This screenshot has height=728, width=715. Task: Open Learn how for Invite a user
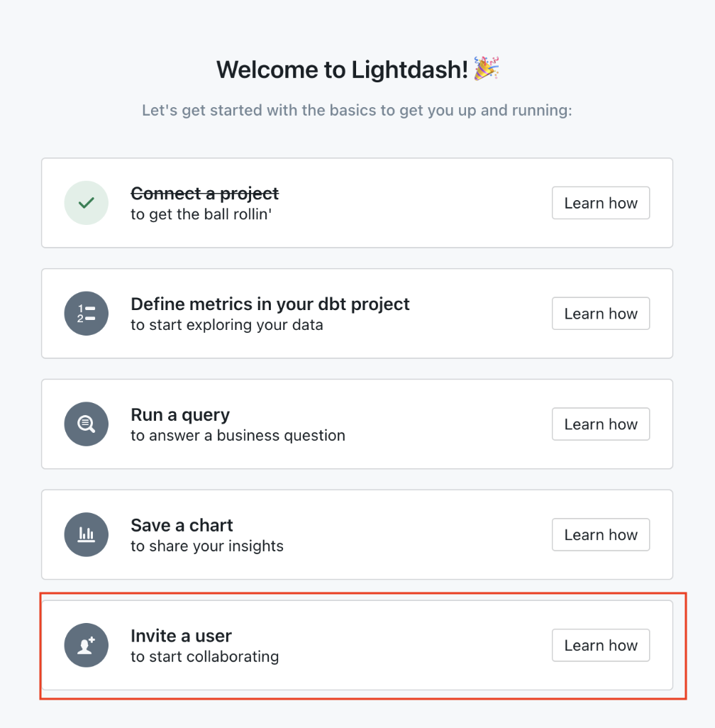point(600,645)
